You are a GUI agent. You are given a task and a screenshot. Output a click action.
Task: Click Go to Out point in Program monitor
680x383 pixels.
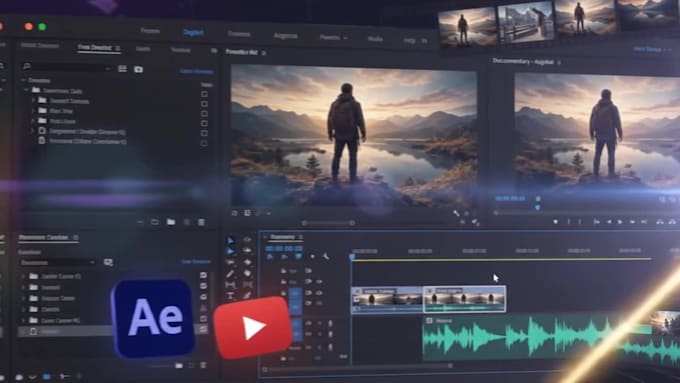pyautogui.click(x=644, y=222)
